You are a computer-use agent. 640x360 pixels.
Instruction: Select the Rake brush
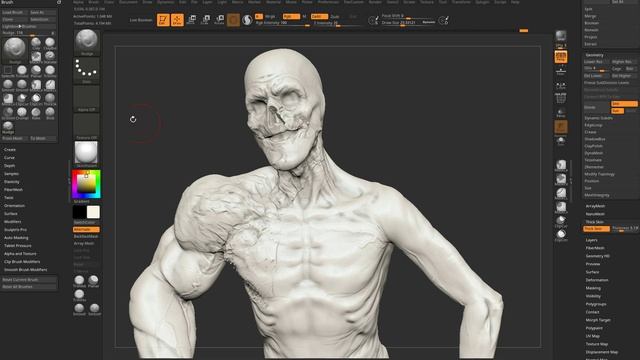pyautogui.click(x=36, y=113)
